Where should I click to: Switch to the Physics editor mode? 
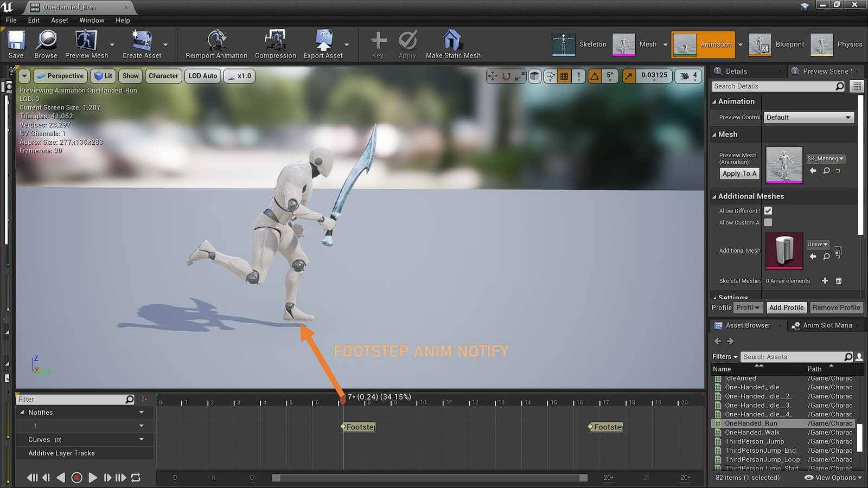tap(836, 44)
